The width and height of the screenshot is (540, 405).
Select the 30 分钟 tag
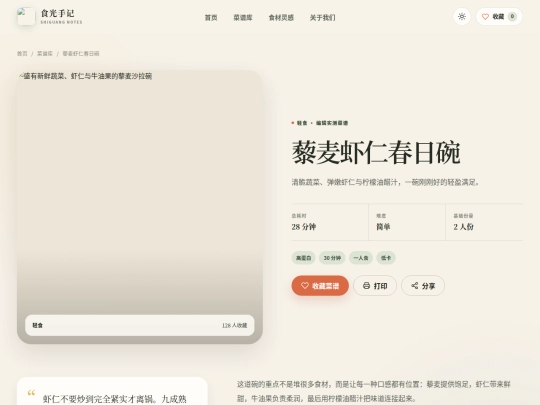(x=332, y=258)
